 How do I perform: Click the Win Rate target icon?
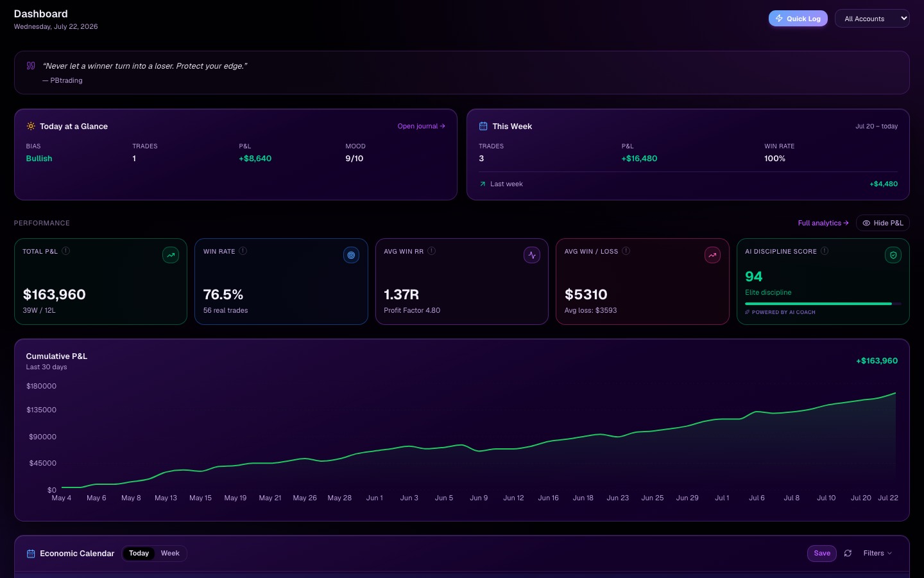(351, 255)
